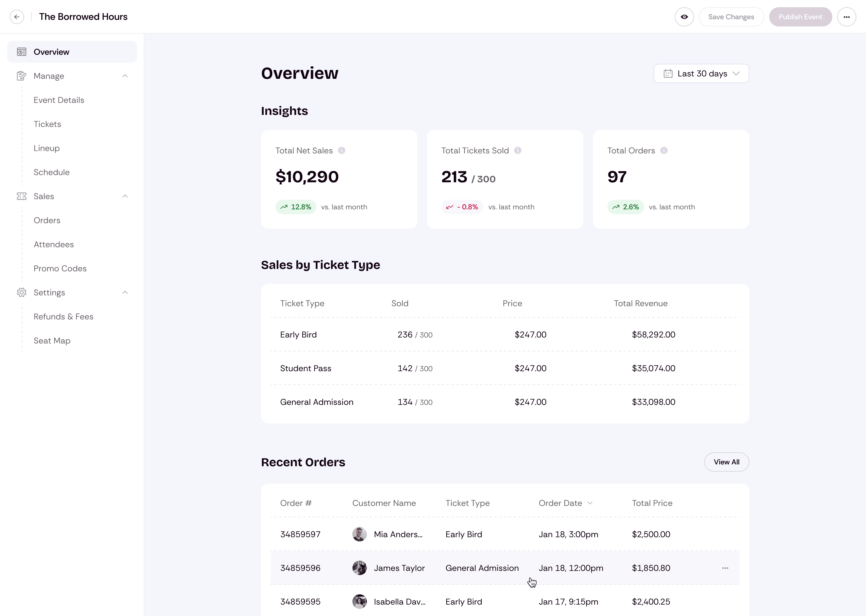Screen dimensions: 866x616
Task: Click the Settings gear icon
Action: click(x=22, y=292)
